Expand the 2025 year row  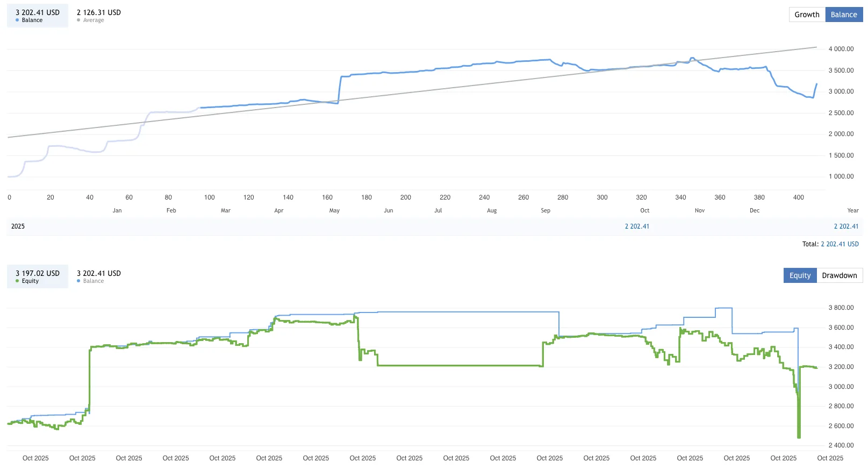pyautogui.click(x=18, y=226)
